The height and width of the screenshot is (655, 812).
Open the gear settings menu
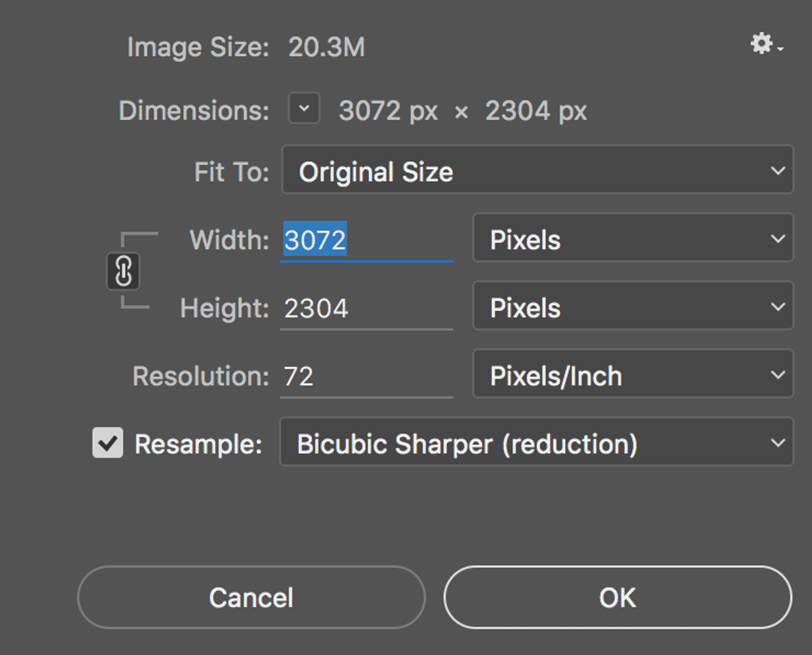pos(765,44)
